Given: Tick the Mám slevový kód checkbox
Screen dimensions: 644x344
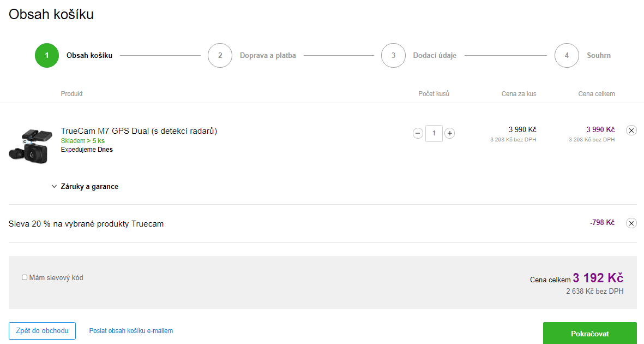Looking at the screenshot, I should [24, 278].
